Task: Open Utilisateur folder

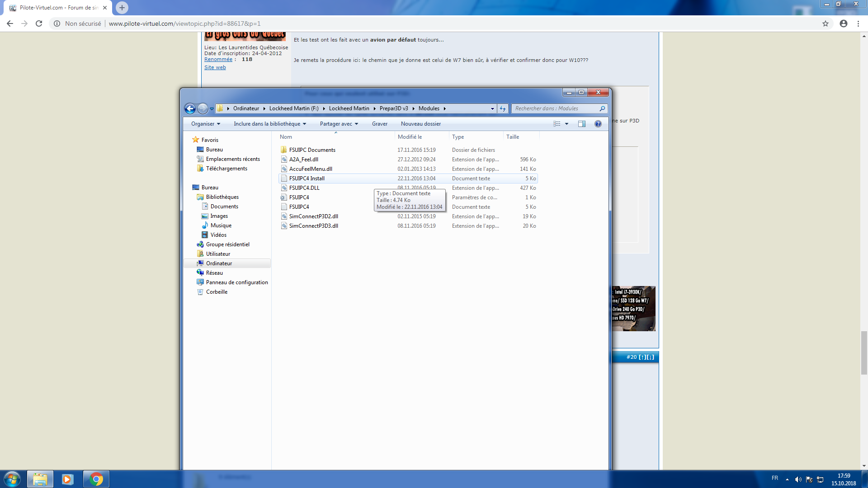Action: point(218,254)
